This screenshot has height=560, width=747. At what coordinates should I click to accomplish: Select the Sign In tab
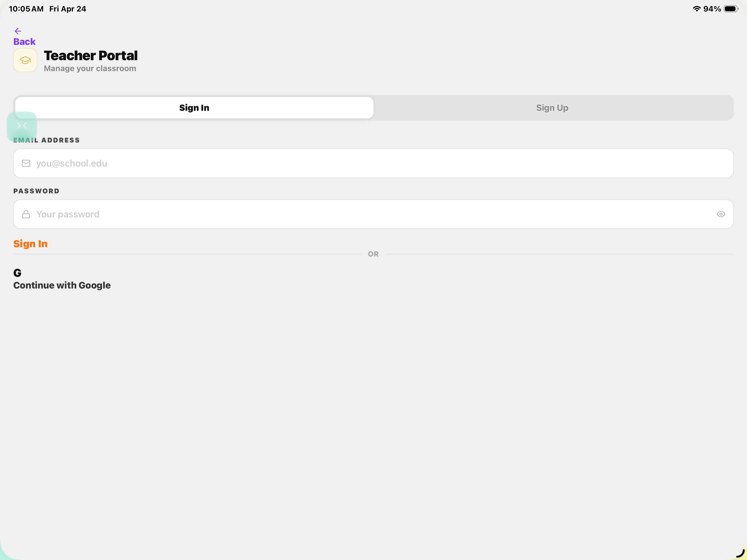tap(194, 108)
